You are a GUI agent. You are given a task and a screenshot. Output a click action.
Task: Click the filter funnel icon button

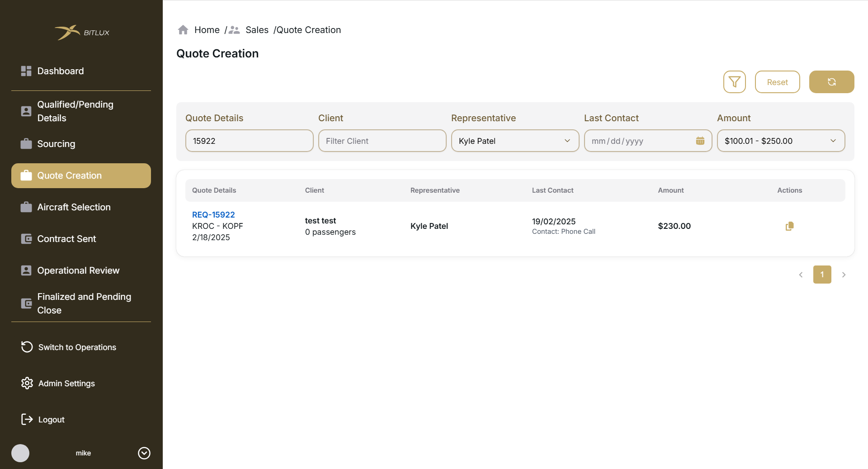coord(734,82)
